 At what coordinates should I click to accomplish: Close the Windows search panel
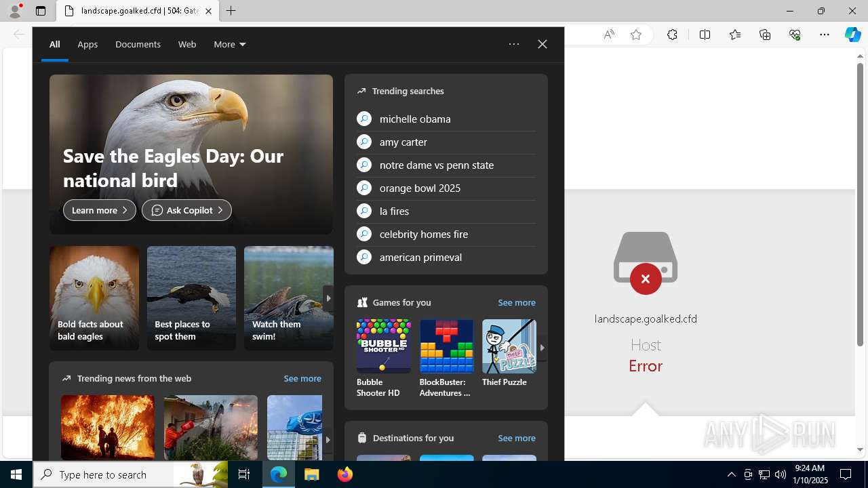click(542, 44)
